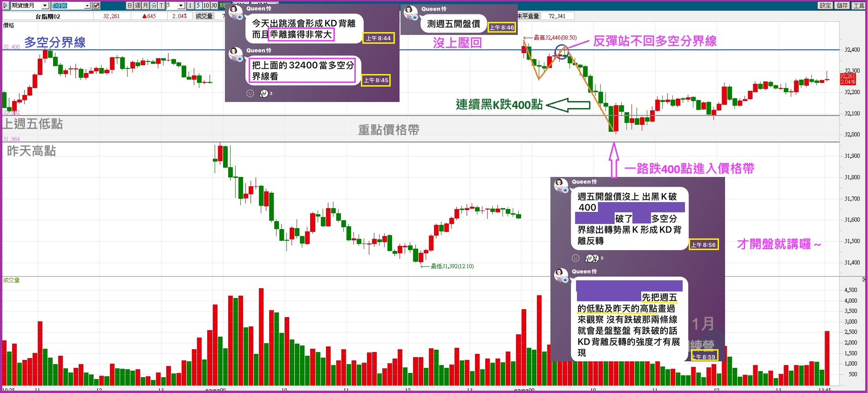Toggle the red checkmark checkbox beside TXFB6
Image resolution: width=868 pixels, height=393 pixels.
(x=96, y=6)
